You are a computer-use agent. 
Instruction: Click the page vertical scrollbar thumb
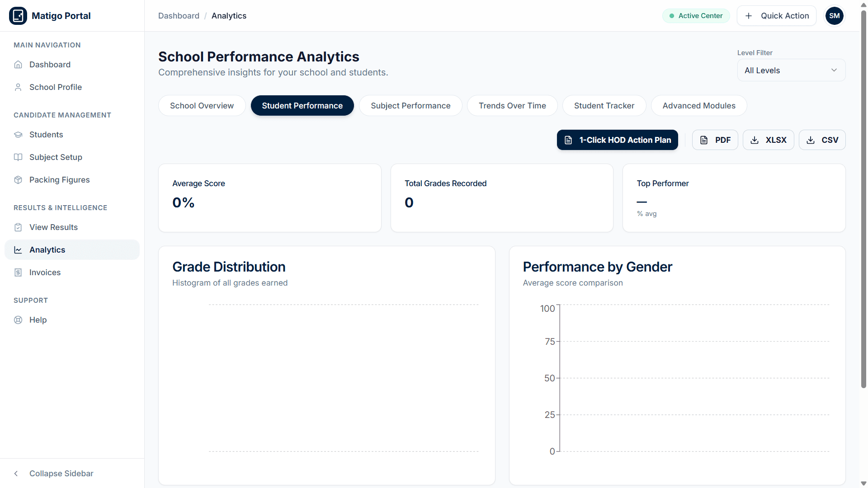coord(863,199)
